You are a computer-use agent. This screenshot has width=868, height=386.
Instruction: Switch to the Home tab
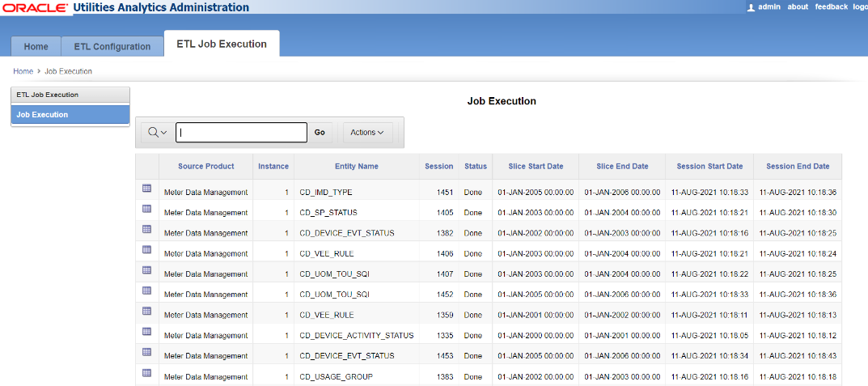click(x=36, y=46)
